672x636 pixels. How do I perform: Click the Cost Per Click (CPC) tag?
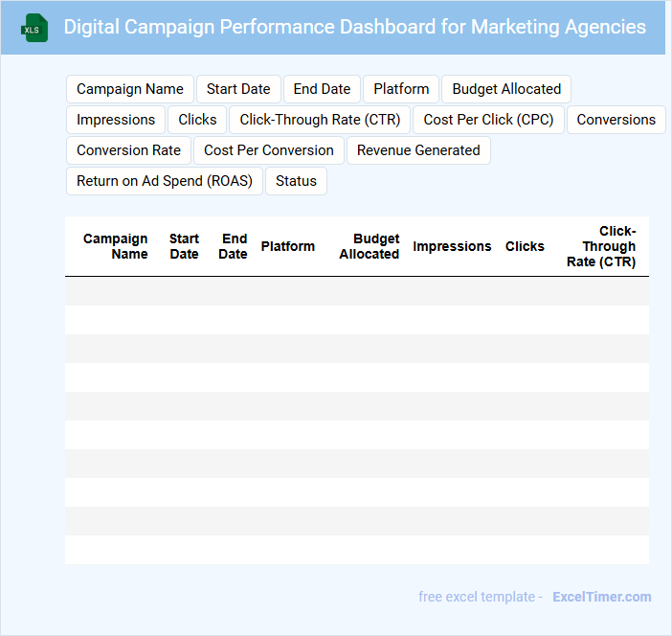[488, 120]
